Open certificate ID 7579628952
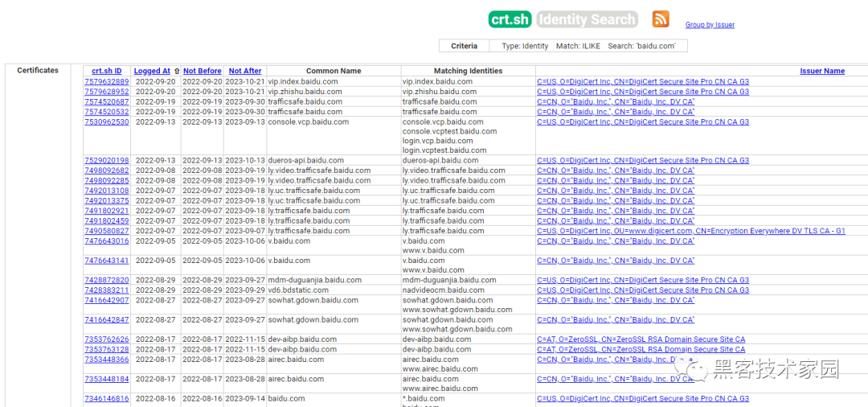This screenshot has height=407, width=868. point(107,92)
